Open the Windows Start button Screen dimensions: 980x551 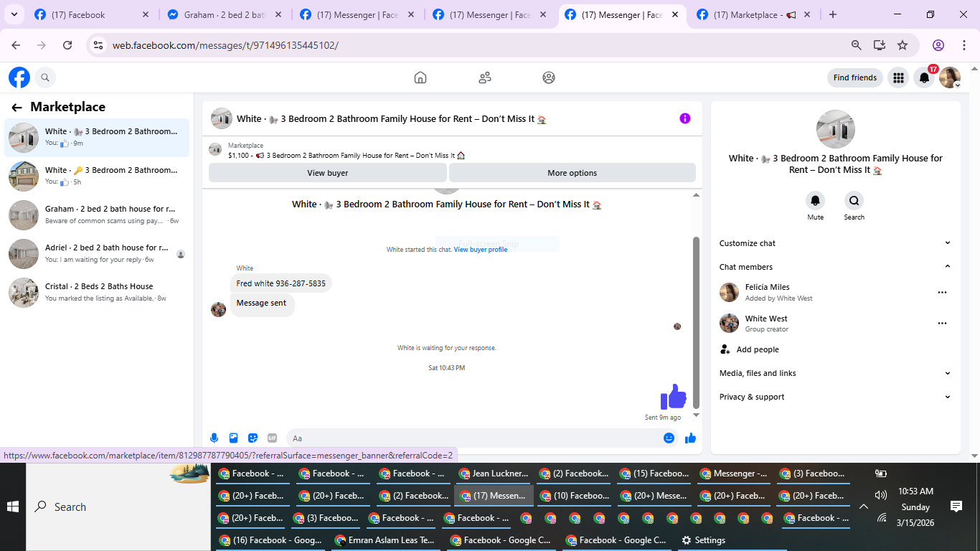click(13, 507)
